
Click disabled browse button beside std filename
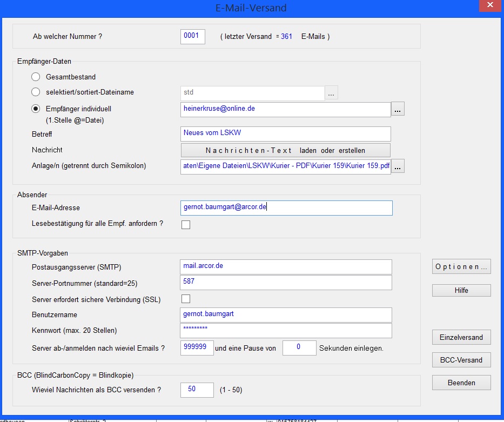(x=331, y=93)
